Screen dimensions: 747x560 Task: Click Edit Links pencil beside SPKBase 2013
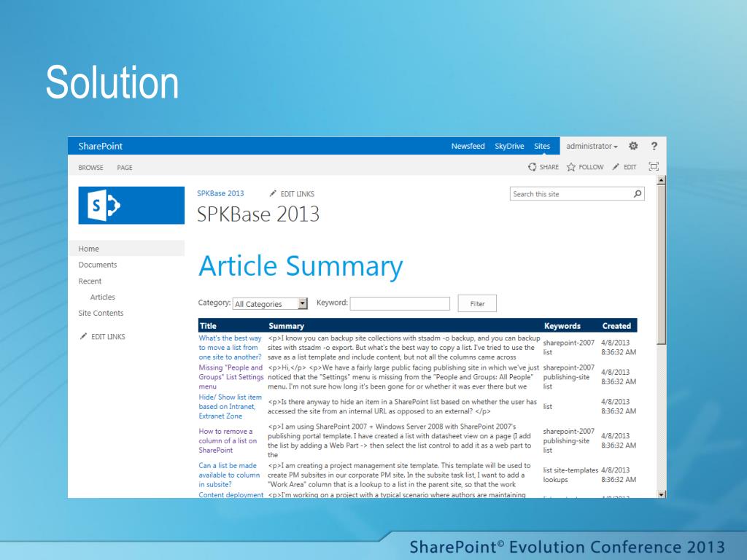click(273, 193)
